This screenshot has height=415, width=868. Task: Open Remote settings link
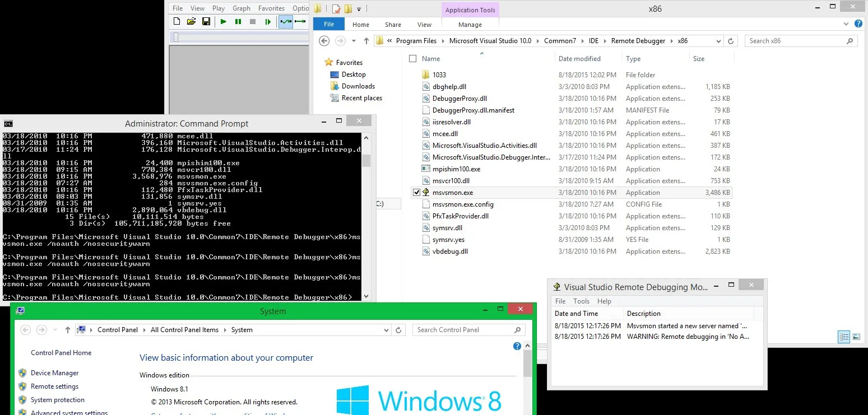click(x=54, y=386)
